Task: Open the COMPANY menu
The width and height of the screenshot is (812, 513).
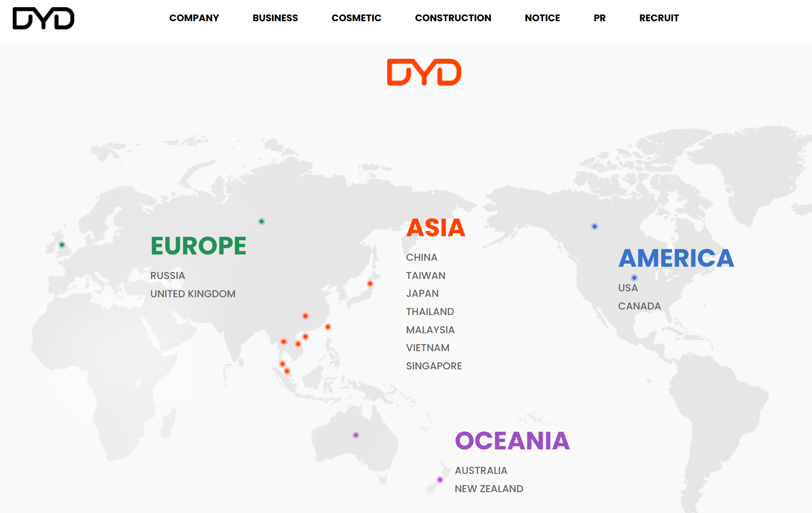Action: [194, 18]
